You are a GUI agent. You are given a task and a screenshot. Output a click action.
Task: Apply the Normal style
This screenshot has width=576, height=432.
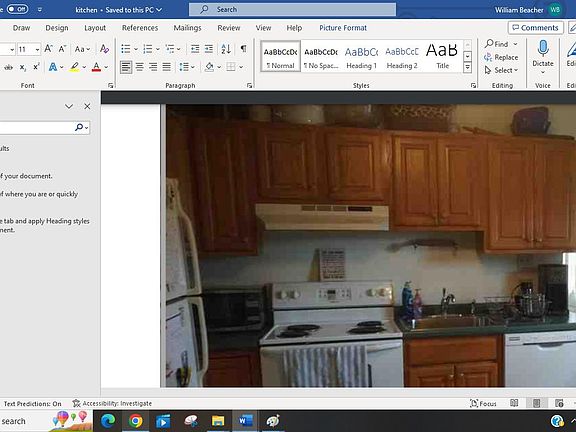click(281, 56)
